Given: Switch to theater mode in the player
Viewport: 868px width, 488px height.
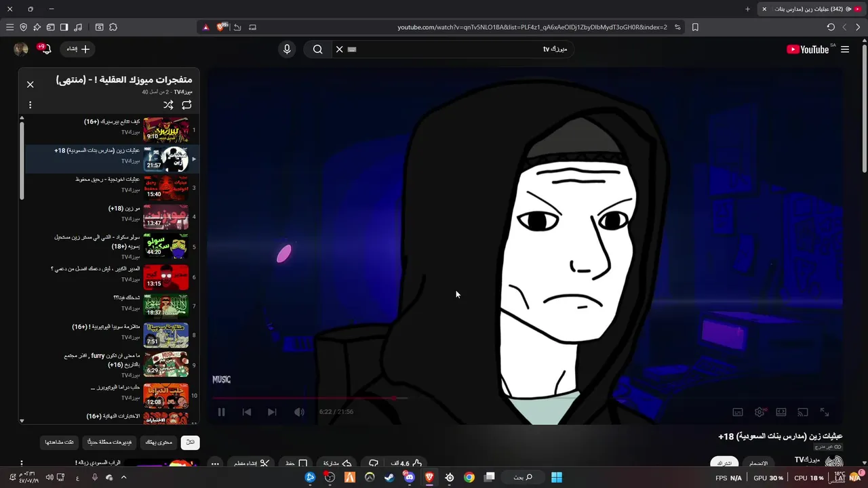Looking at the screenshot, I should tap(781, 411).
